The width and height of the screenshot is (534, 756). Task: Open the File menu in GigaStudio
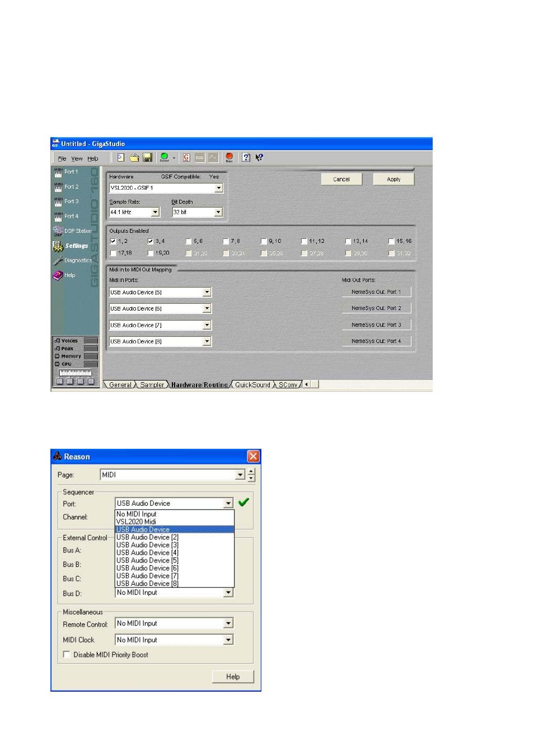coord(62,159)
